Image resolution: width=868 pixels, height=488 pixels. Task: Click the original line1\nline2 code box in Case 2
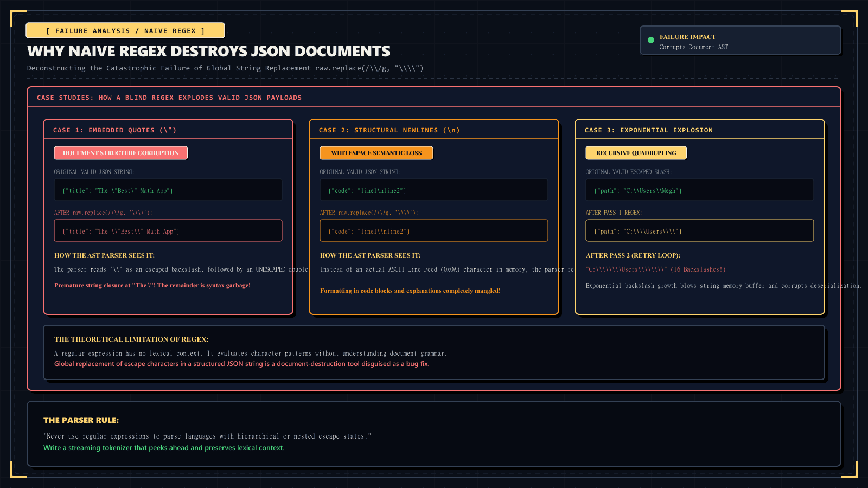click(x=434, y=190)
